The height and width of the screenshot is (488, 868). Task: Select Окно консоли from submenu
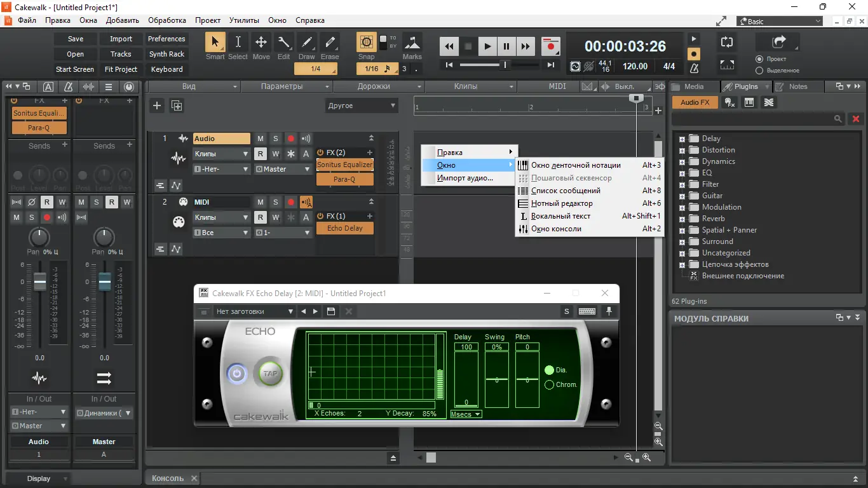click(556, 229)
